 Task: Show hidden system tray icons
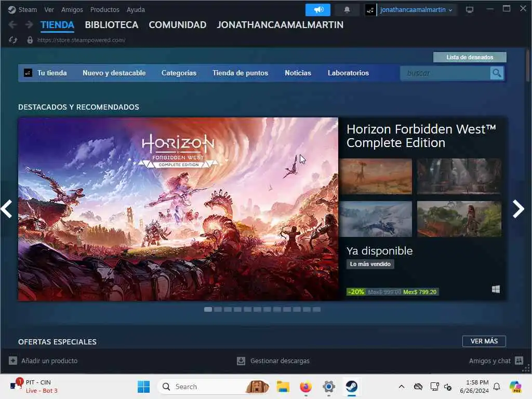pyautogui.click(x=402, y=387)
